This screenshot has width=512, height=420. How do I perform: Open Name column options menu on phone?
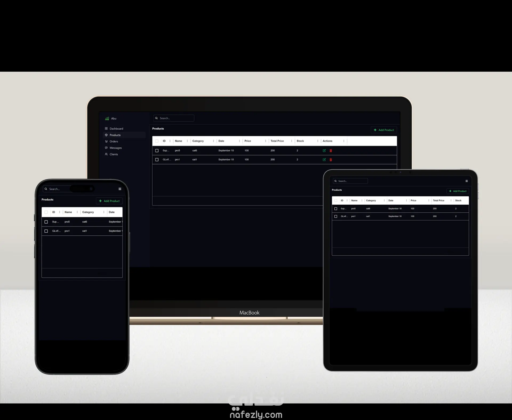[77, 212]
